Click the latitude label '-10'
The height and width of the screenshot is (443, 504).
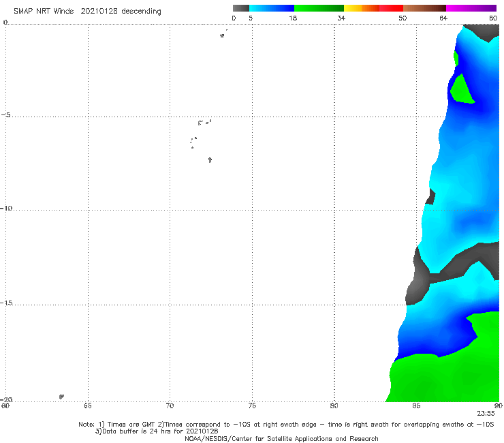pos(6,208)
